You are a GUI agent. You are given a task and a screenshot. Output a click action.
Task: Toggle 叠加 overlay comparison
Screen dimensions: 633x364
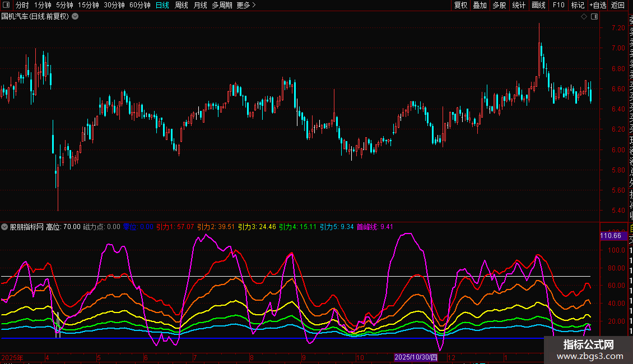coord(480,5)
